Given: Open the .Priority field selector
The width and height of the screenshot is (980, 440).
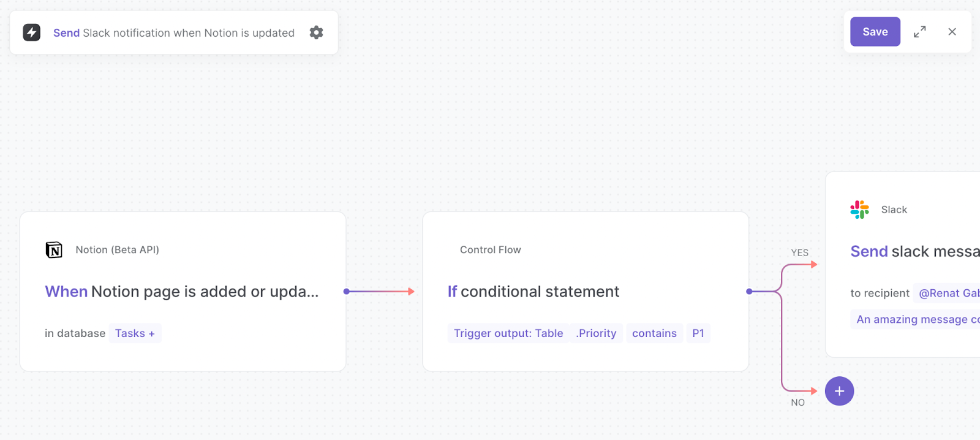Looking at the screenshot, I should pos(595,333).
